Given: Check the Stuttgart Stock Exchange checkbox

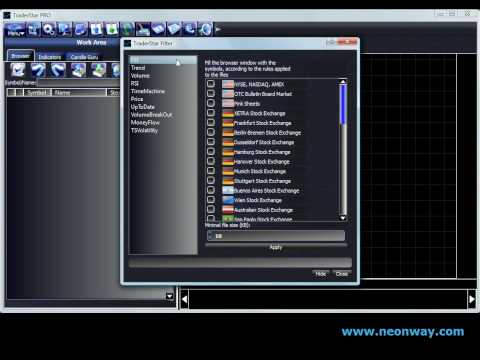Looking at the screenshot, I should pyautogui.click(x=211, y=180).
